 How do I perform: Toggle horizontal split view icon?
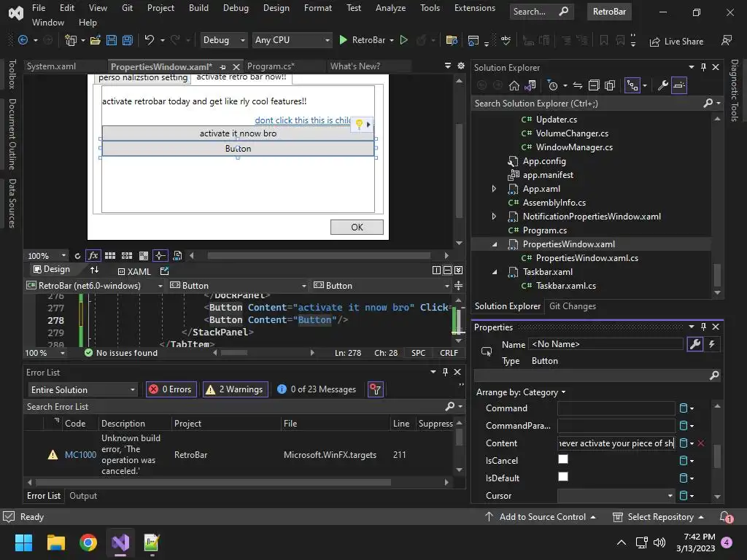click(x=447, y=271)
